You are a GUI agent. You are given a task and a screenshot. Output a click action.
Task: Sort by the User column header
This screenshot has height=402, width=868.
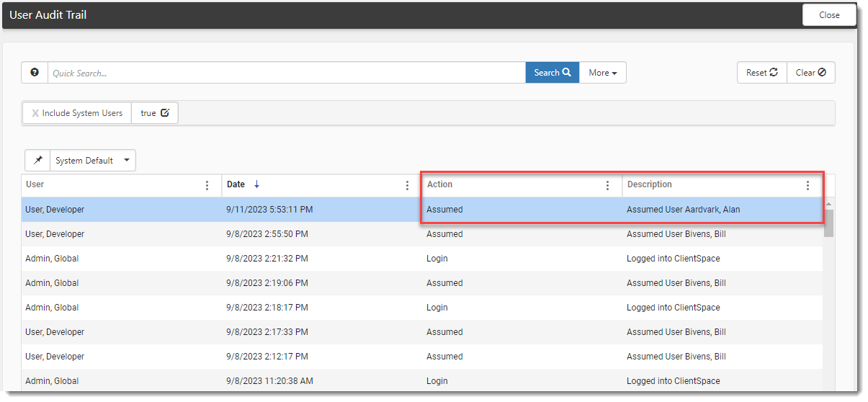point(35,184)
